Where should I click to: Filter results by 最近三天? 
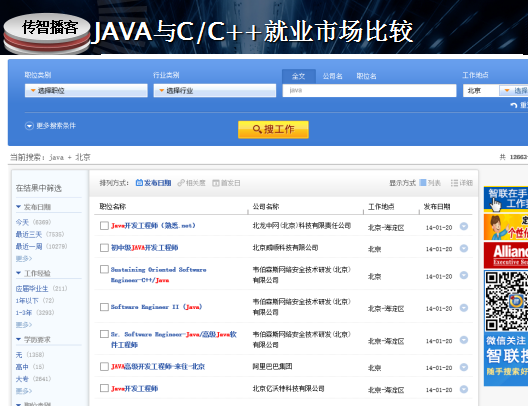29,234
